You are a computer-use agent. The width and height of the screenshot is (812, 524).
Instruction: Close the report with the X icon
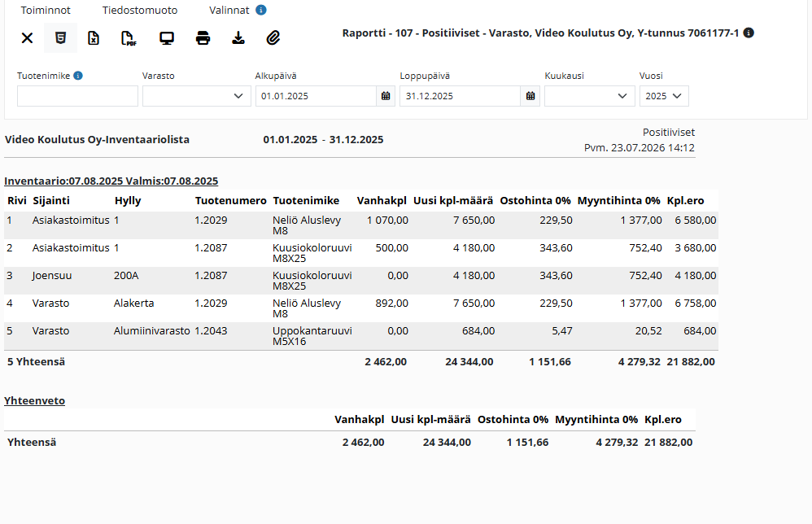[27, 37]
